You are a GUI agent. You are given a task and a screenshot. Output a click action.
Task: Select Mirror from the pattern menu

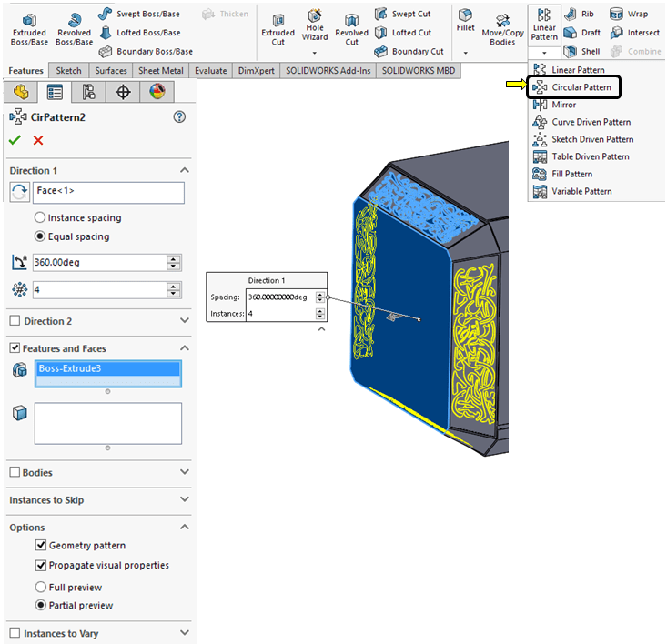point(563,105)
